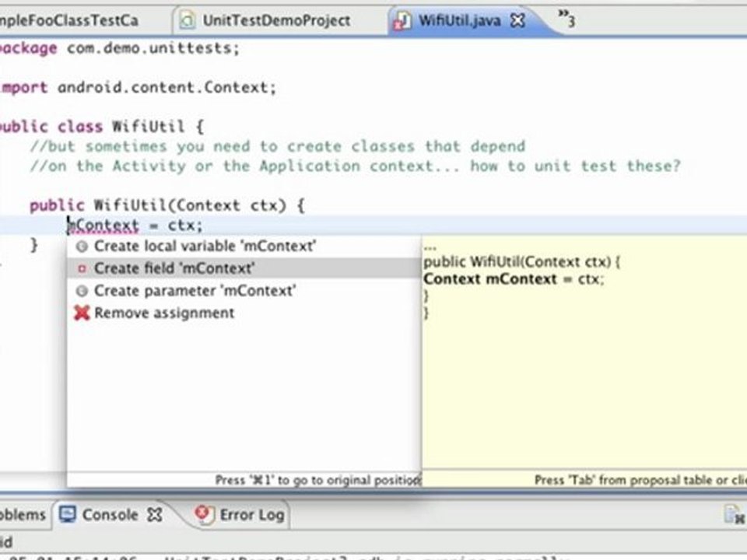Click the Create parameter proposal icon

point(82,290)
